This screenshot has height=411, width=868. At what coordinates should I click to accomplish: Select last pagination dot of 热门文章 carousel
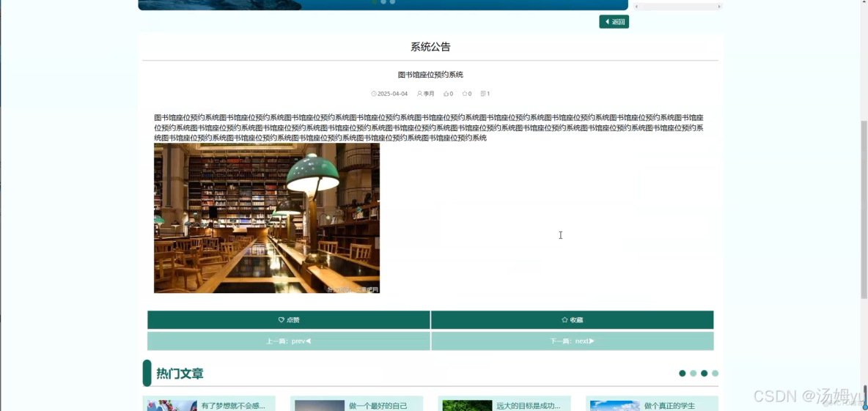716,374
